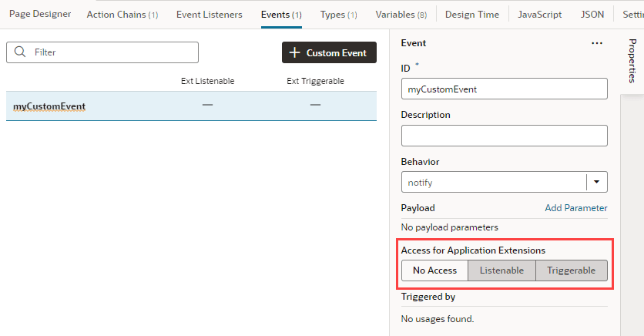The height and width of the screenshot is (336, 644).
Task: Open the Design Time tab
Action: [472, 15]
